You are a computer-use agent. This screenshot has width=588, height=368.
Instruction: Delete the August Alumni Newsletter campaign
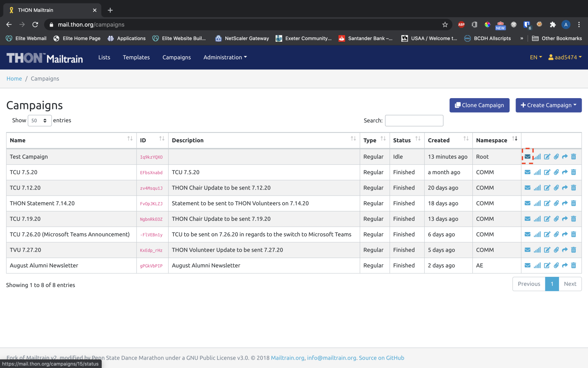[573, 265]
